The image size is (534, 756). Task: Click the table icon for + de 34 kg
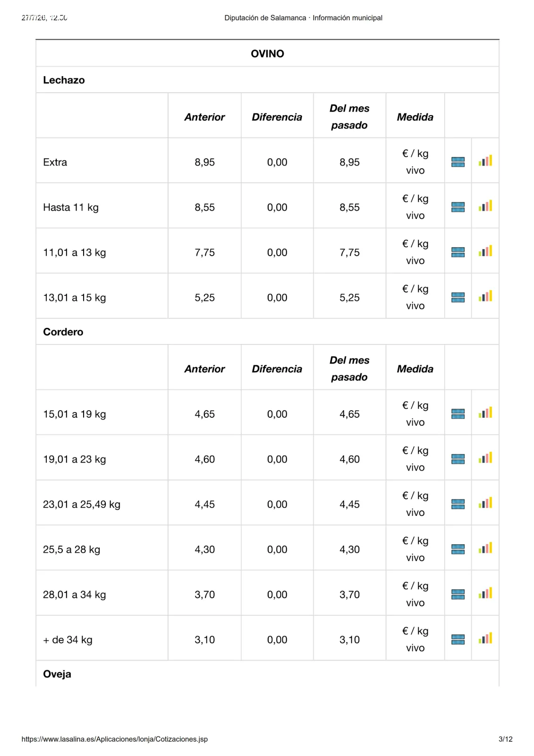click(x=458, y=639)
